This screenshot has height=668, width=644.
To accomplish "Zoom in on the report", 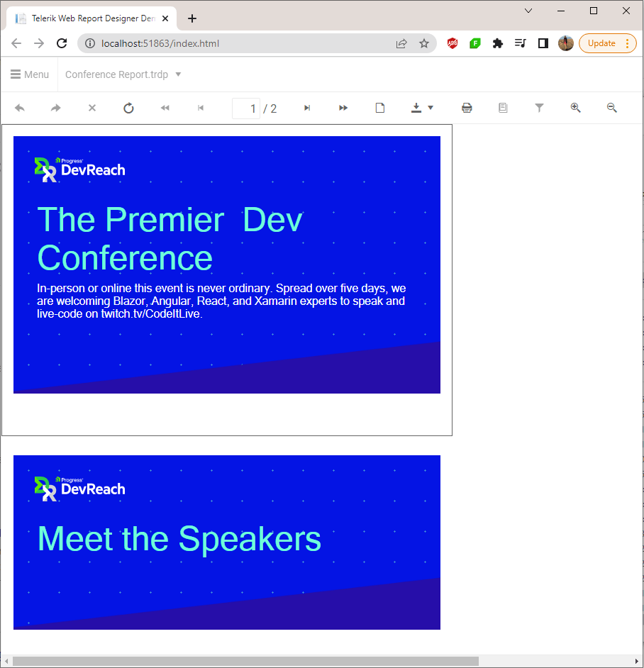I will click(575, 108).
